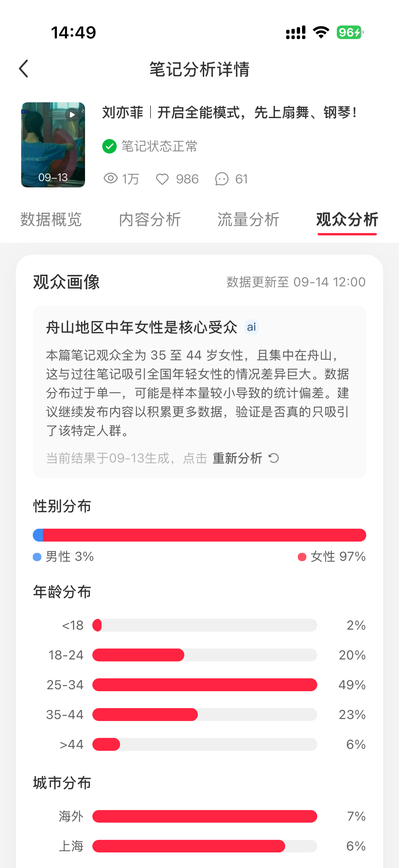Tap the 25-34 age bar

(205, 685)
